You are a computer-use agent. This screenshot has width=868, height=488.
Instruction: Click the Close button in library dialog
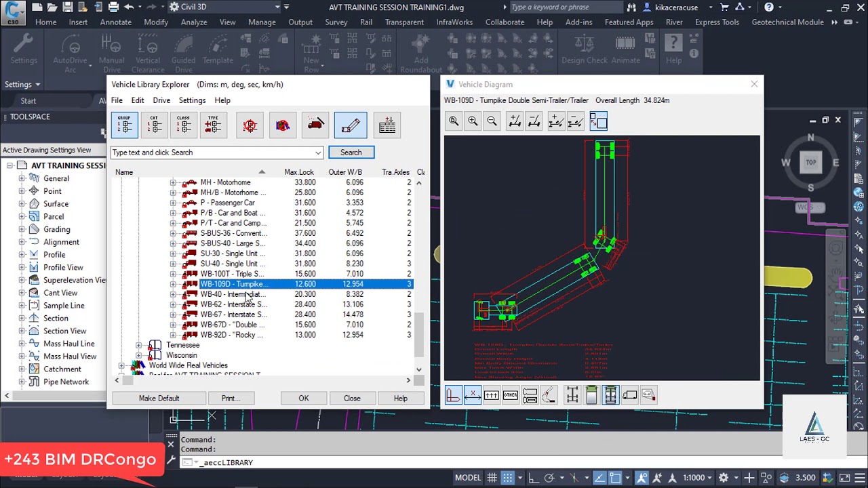coord(352,399)
